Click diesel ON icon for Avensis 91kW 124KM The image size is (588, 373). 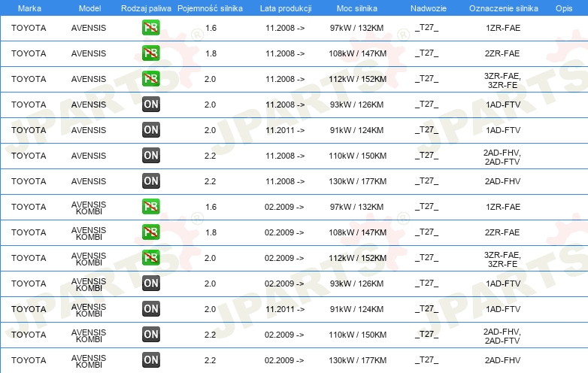150,130
